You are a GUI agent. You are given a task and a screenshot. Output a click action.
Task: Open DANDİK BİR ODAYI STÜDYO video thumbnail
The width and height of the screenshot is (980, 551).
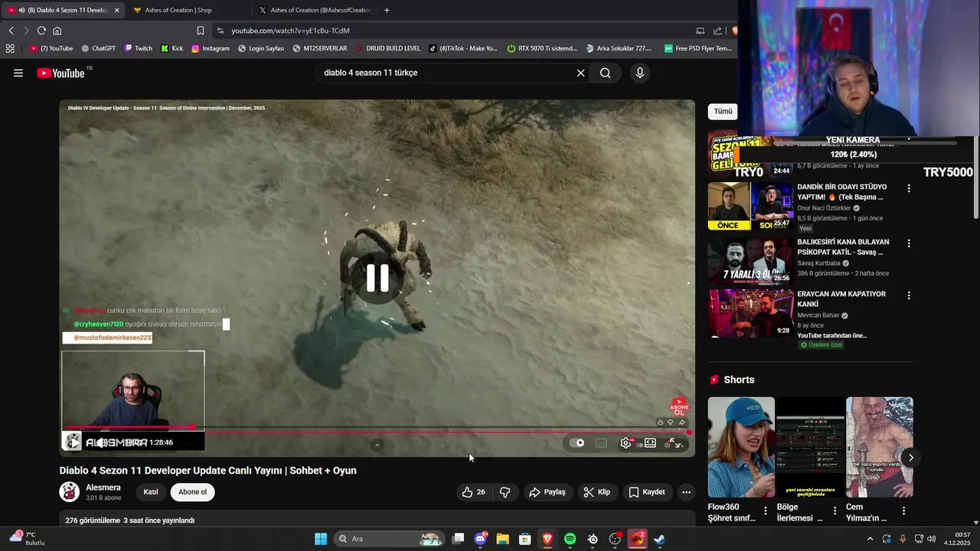[750, 206]
